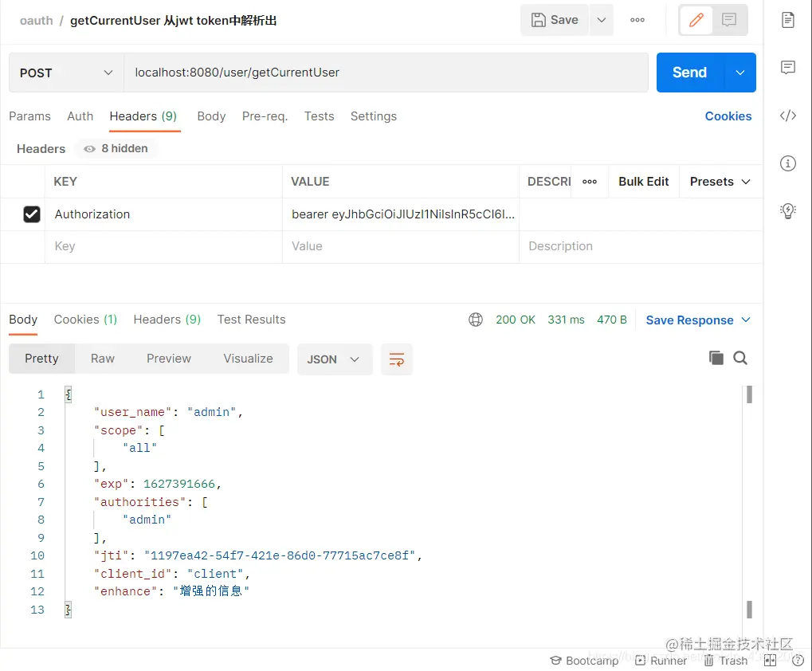
Task: Open the response Headers (9) tab
Action: 167,320
